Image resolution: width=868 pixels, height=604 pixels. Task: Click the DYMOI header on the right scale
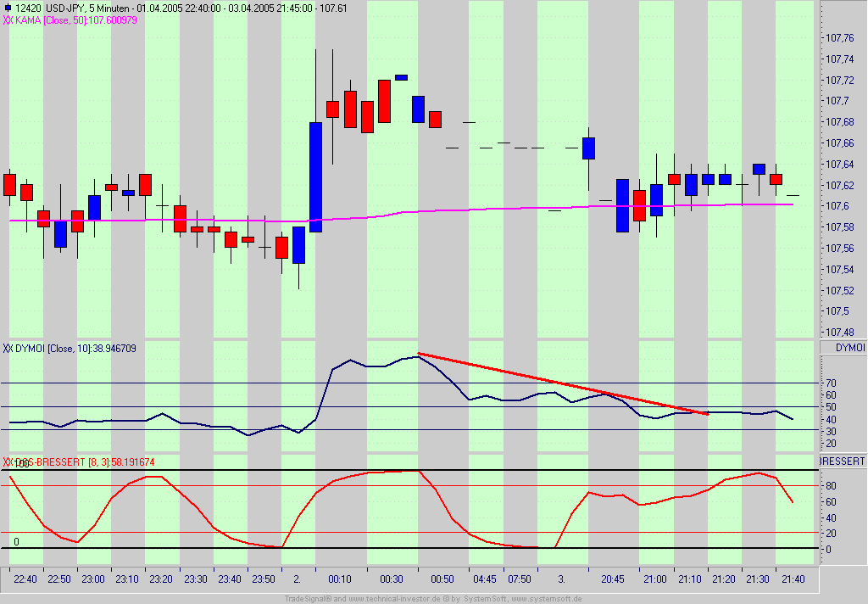pos(849,348)
